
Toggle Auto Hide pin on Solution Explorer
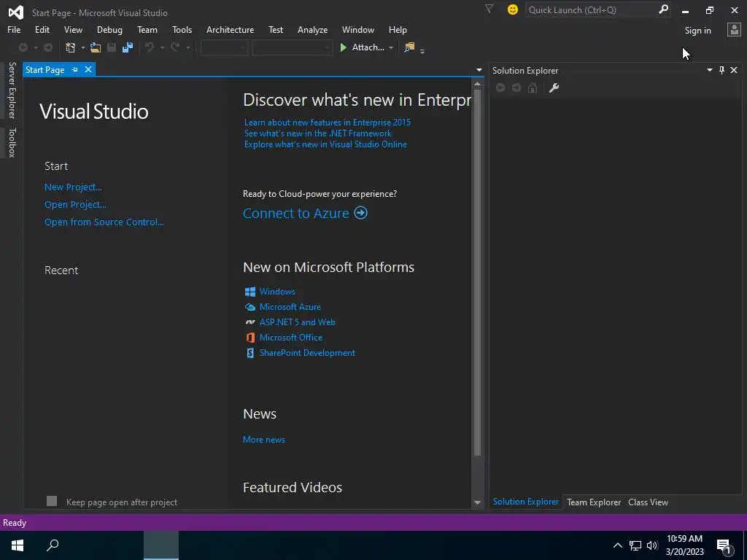point(721,70)
